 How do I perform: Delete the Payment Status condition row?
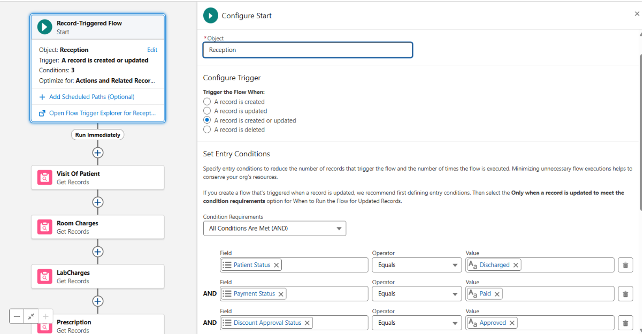(x=624, y=294)
